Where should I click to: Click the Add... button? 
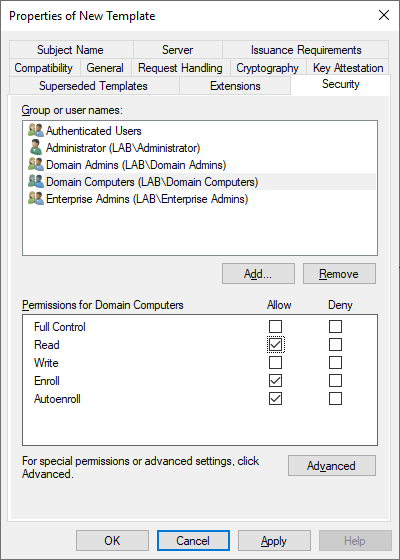tap(258, 274)
